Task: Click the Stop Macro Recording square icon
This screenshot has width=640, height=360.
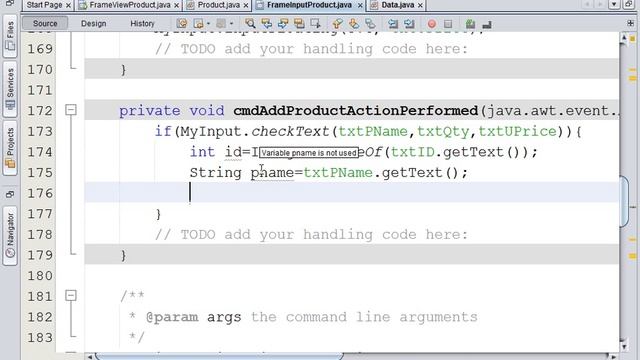Action: coord(448,24)
